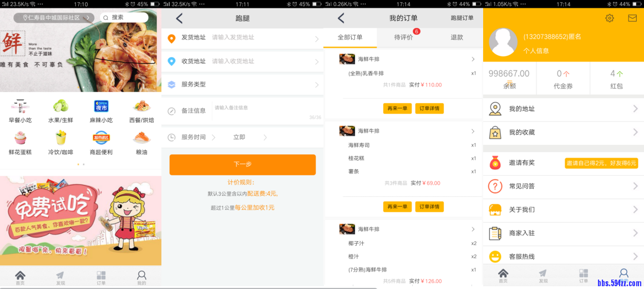Click the 个人信息 link
Screen dimensions: 644x289
tap(536, 51)
